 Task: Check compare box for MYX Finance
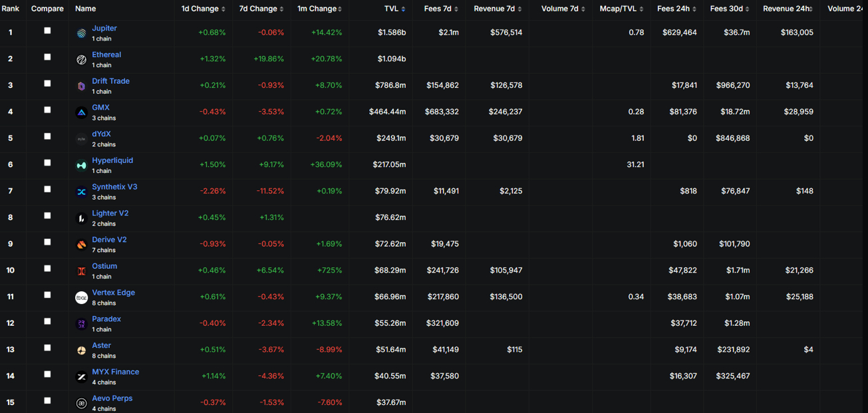pyautogui.click(x=47, y=374)
